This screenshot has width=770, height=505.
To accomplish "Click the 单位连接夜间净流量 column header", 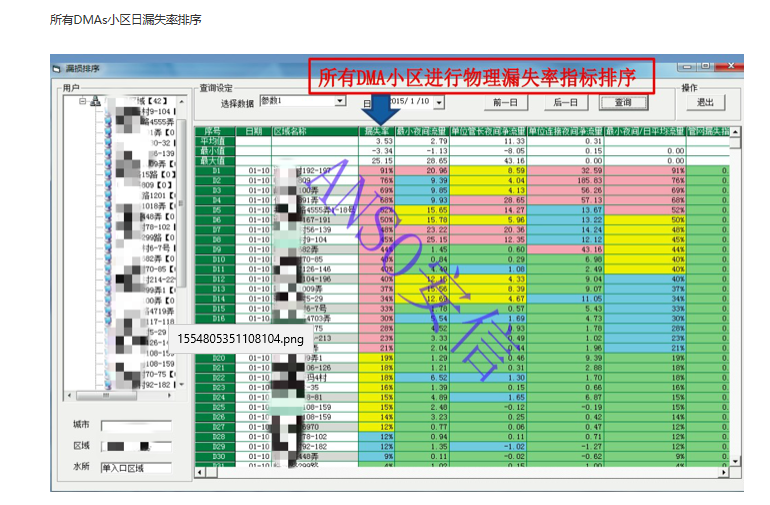I will click(x=565, y=131).
